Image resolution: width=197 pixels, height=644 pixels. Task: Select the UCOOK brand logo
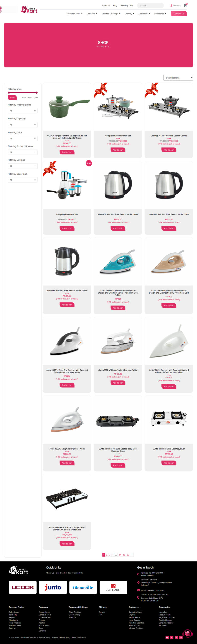[23, 587]
